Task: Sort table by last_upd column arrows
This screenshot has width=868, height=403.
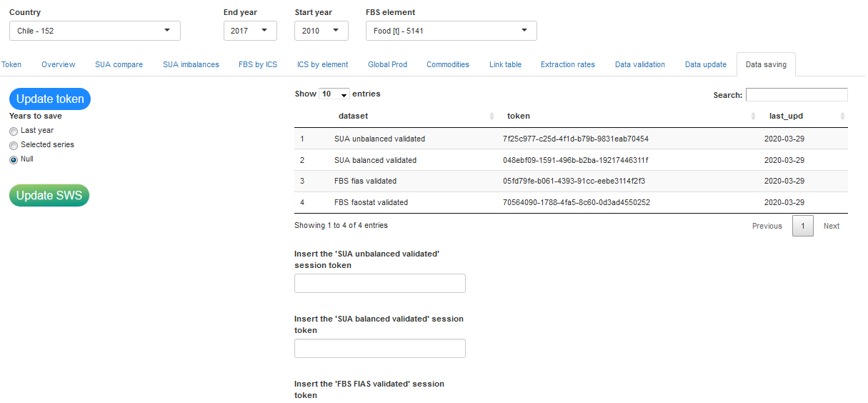Action: [842, 116]
